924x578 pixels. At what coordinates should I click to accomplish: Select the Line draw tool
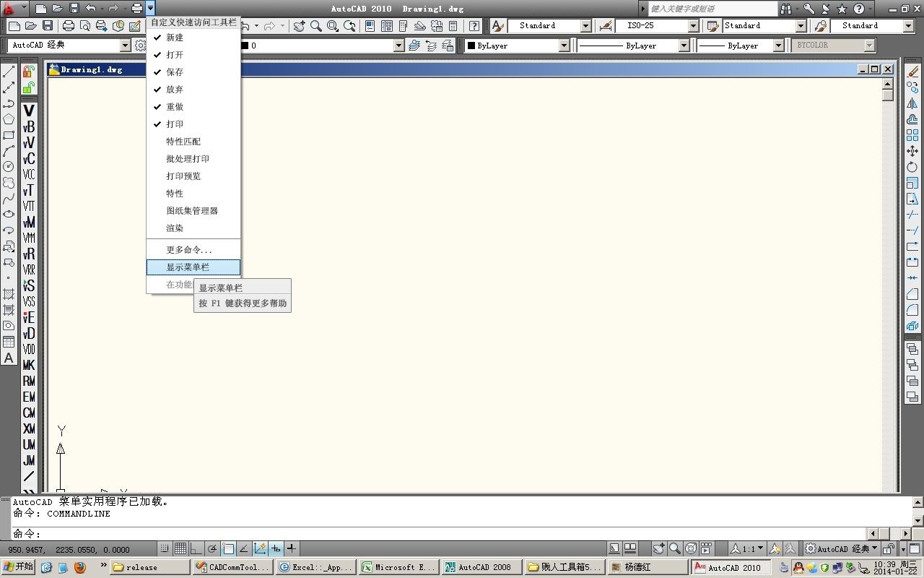[x=9, y=72]
